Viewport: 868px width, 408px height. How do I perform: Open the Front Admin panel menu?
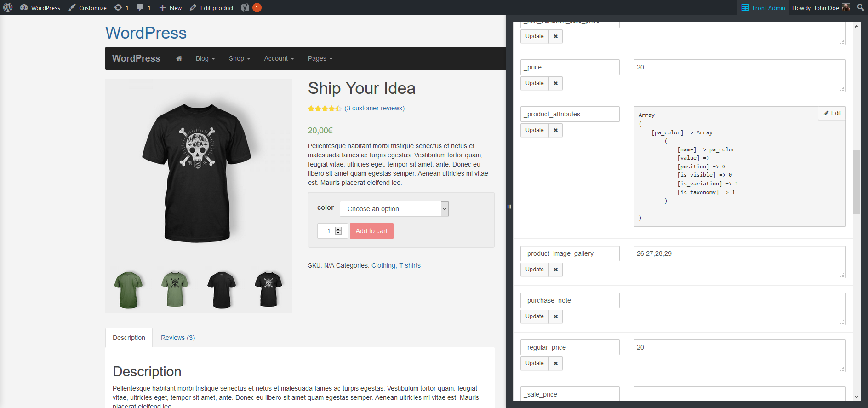[x=763, y=8]
